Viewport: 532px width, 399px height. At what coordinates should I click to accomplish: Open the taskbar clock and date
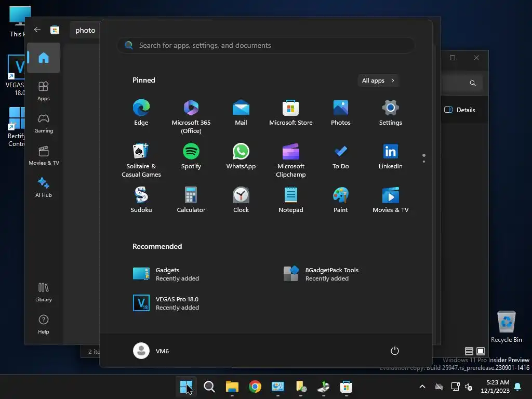495,387
